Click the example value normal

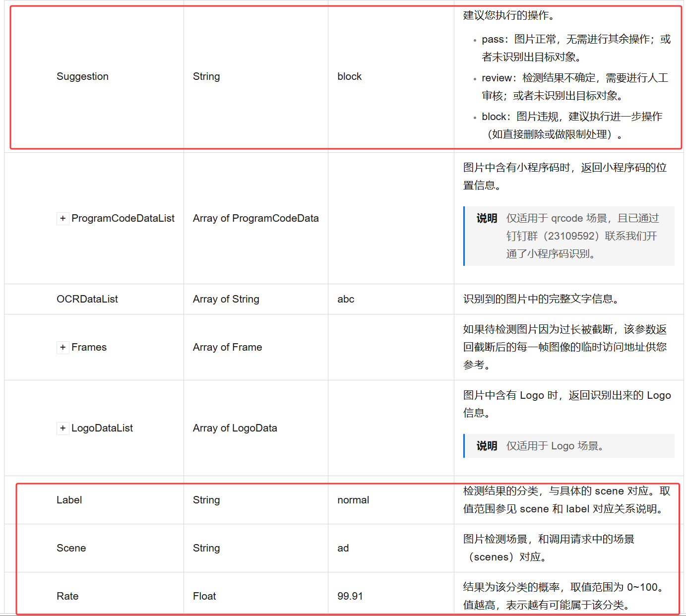(353, 500)
